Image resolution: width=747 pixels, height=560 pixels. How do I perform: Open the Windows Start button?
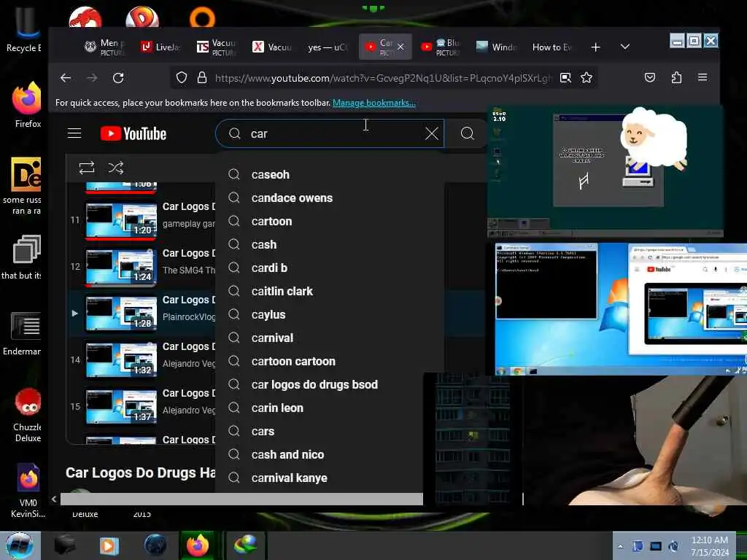(x=20, y=545)
